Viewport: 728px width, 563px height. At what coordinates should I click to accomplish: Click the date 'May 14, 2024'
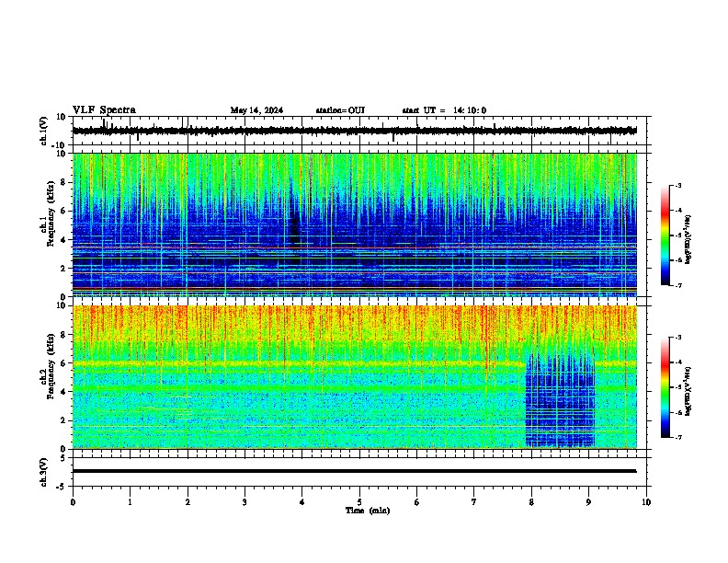pos(256,110)
